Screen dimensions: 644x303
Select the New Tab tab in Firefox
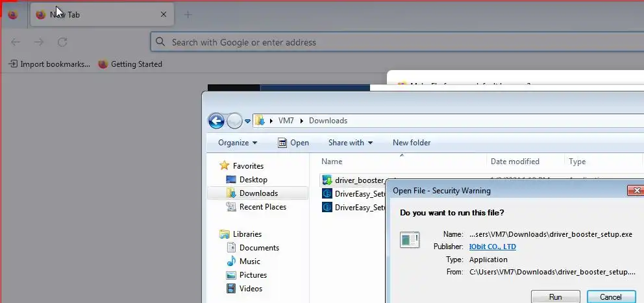pyautogui.click(x=102, y=15)
